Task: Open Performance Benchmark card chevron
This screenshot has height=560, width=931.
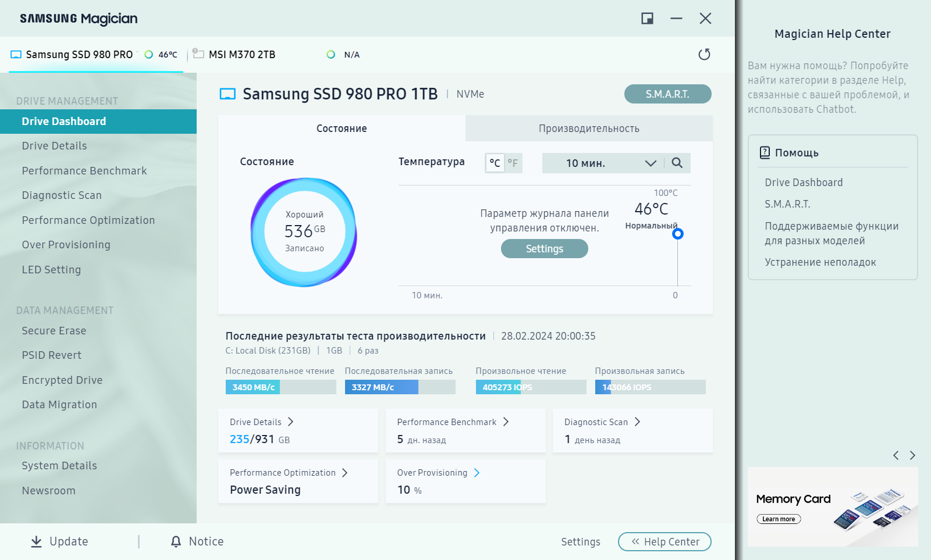Action: [506, 422]
